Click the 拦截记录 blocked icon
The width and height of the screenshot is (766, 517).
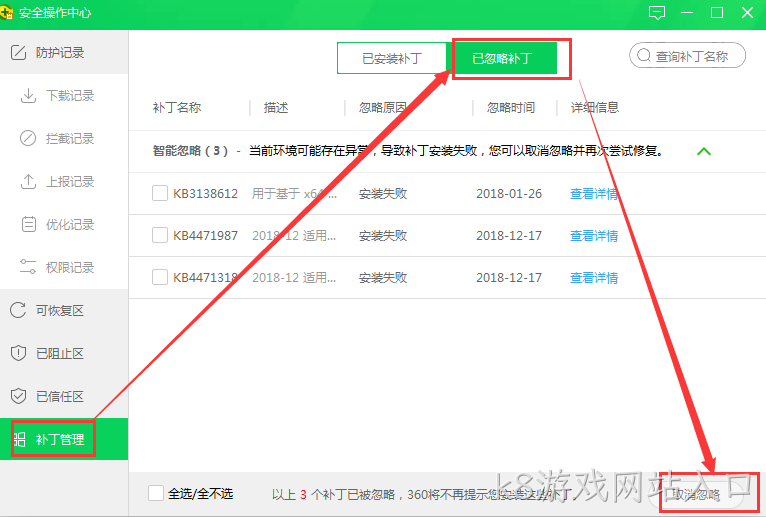click(28, 138)
